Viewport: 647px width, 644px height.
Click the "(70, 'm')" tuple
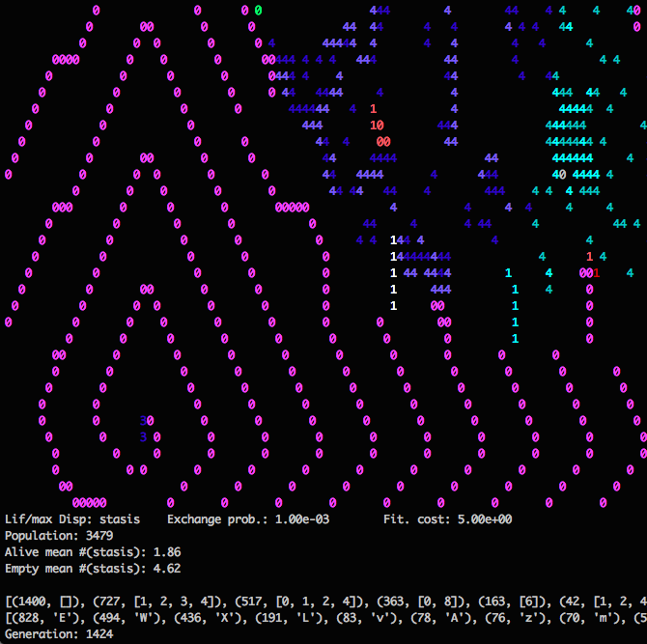coord(590,618)
